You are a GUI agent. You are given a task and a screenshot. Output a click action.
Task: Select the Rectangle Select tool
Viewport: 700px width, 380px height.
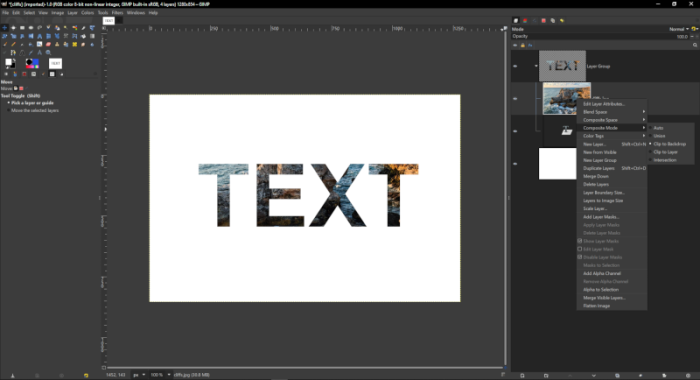point(22,28)
